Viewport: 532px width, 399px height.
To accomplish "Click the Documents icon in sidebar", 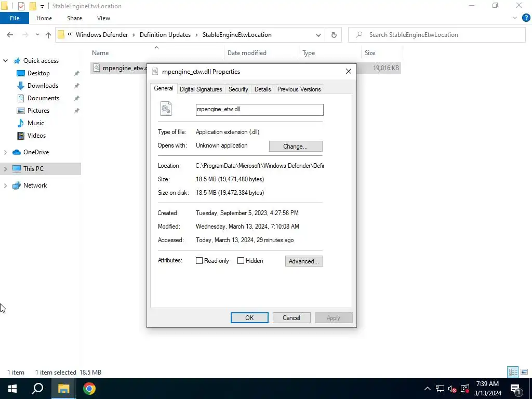I will click(21, 98).
